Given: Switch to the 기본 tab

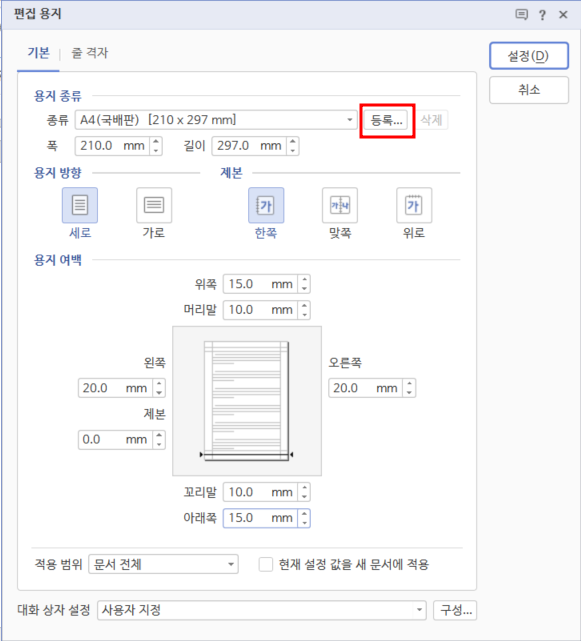Looking at the screenshot, I should [x=38, y=53].
